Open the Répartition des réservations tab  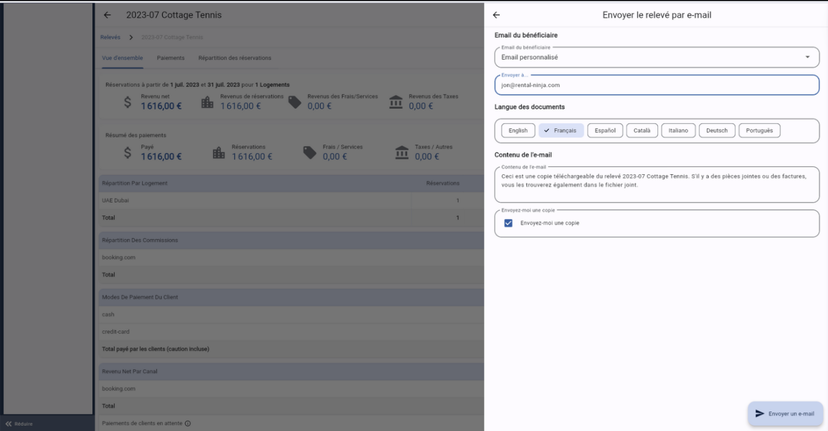click(x=234, y=58)
